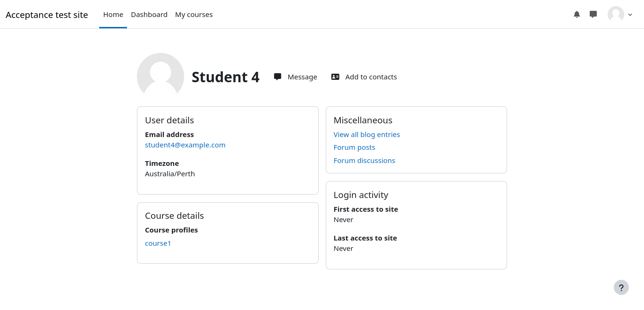Click the user avatar in top bar
Screen dimensions: 644x310
(616, 14)
